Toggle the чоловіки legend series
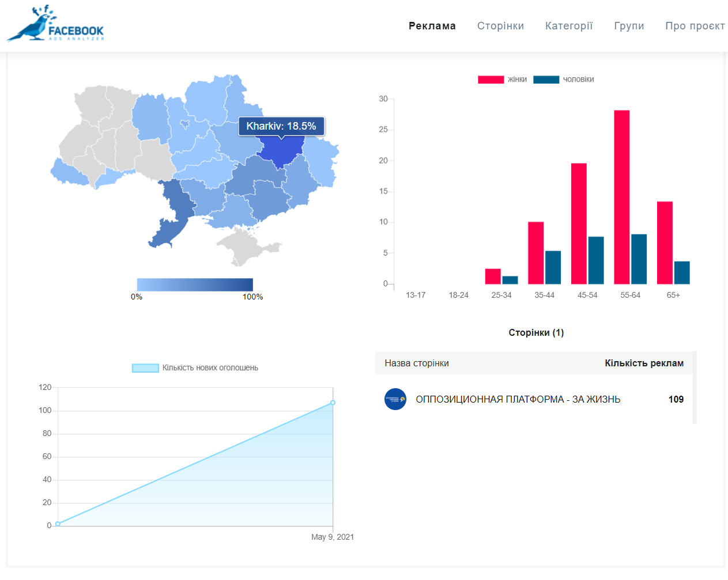Image resolution: width=728 pixels, height=580 pixels. [563, 79]
